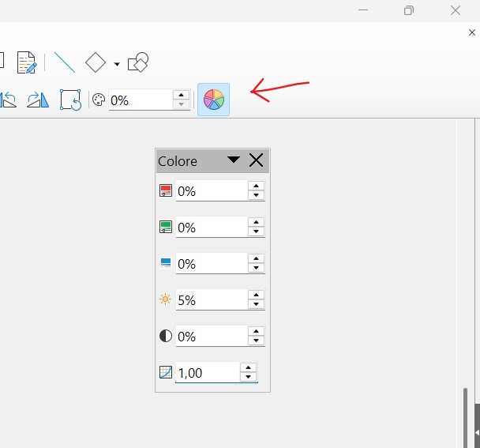Click the edit document pencil icon
Image resolution: width=480 pixels, height=448 pixels.
(x=27, y=62)
